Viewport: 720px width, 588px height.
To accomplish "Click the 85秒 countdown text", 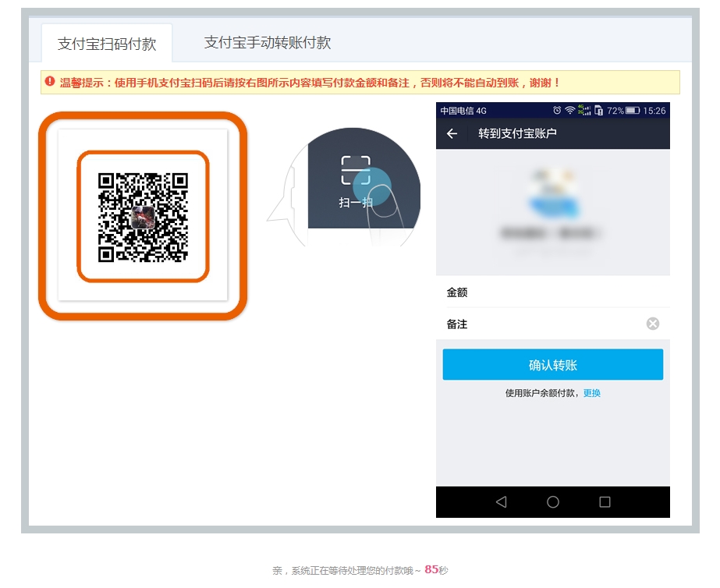I will click(436, 569).
